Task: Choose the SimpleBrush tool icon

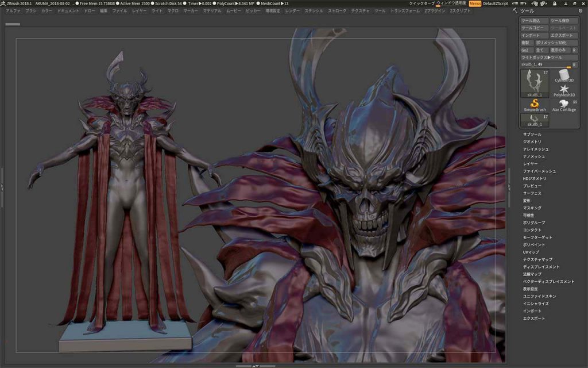Action: [x=535, y=103]
